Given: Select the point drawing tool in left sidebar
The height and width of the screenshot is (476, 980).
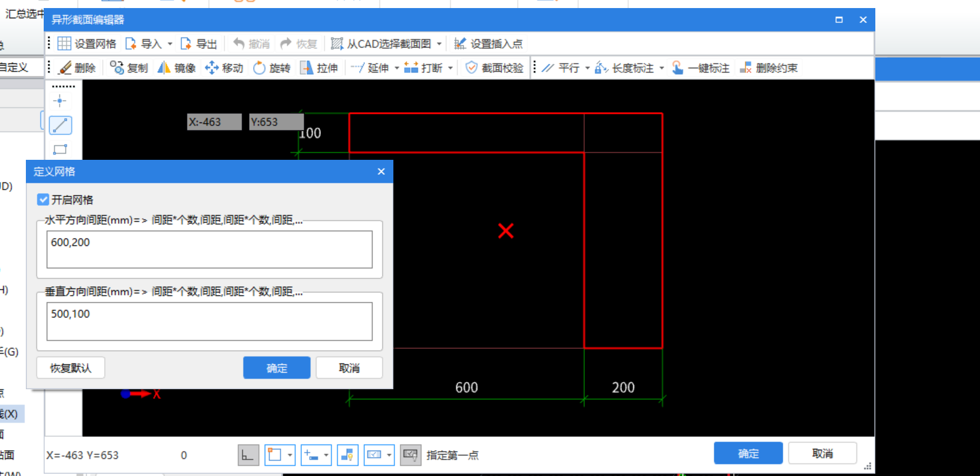Looking at the screenshot, I should click(60, 101).
